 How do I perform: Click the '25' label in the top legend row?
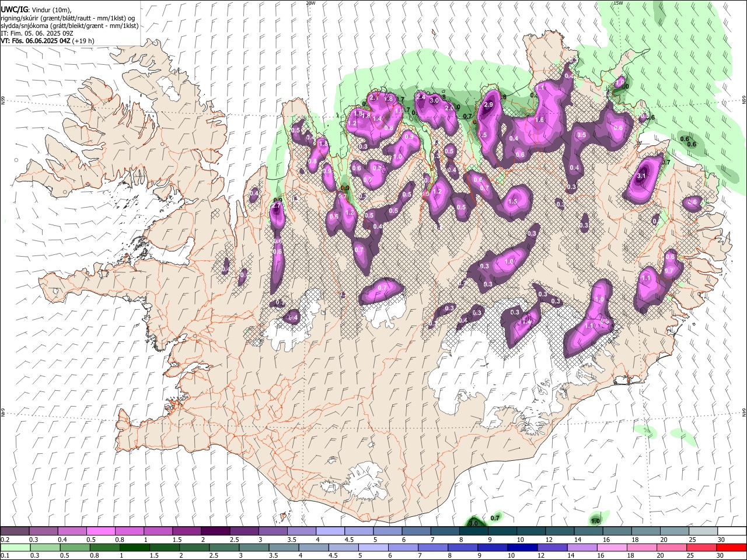[692, 540]
